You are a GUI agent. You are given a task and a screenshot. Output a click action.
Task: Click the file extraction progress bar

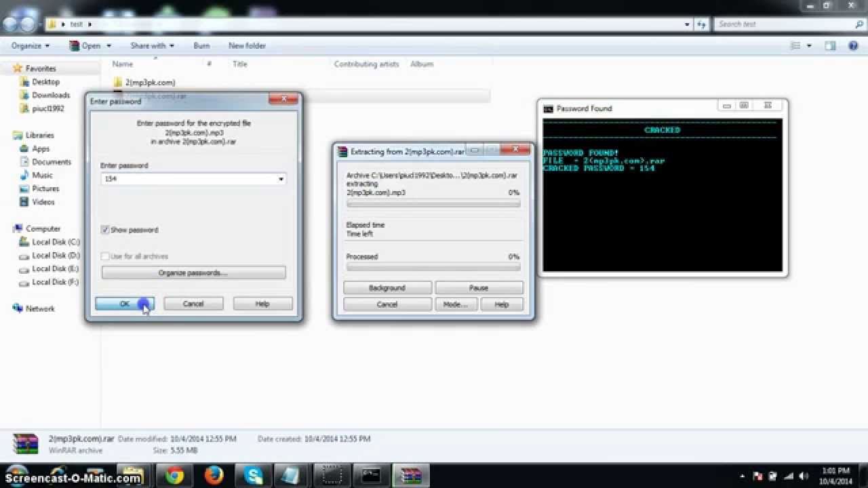point(433,203)
